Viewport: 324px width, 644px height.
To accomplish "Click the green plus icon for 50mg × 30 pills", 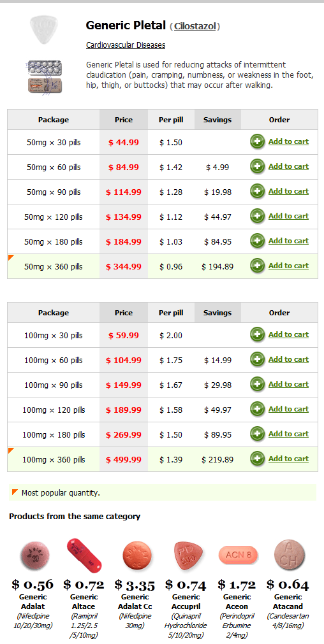I will click(258, 141).
